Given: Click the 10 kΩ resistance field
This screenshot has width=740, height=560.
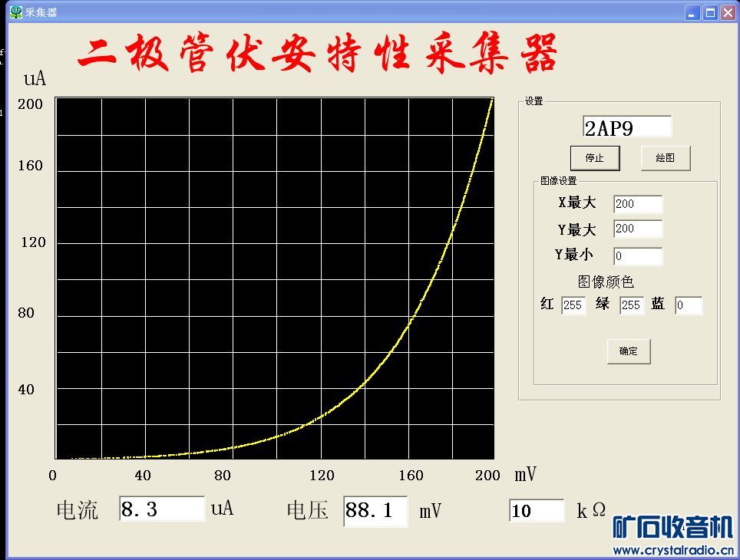Looking at the screenshot, I should pos(537,510).
